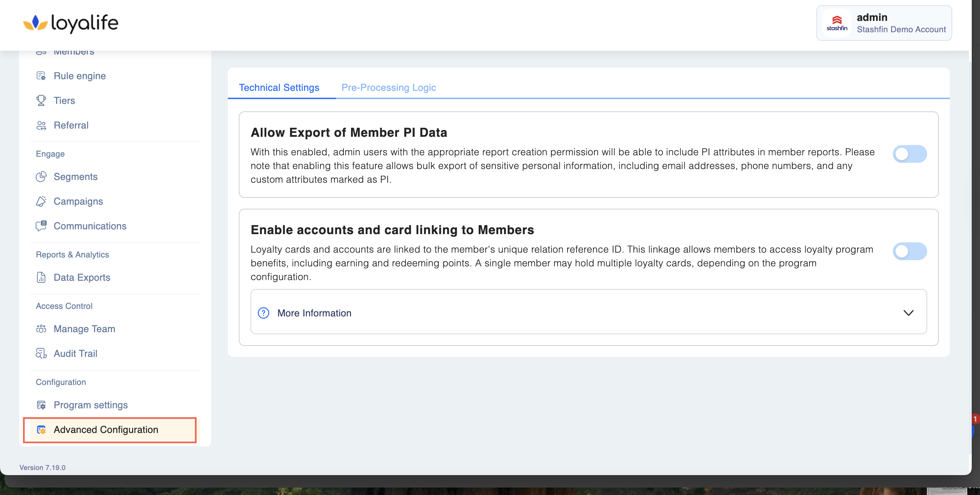Click the Campaigns icon in sidebar
The height and width of the screenshot is (495, 980).
(41, 202)
